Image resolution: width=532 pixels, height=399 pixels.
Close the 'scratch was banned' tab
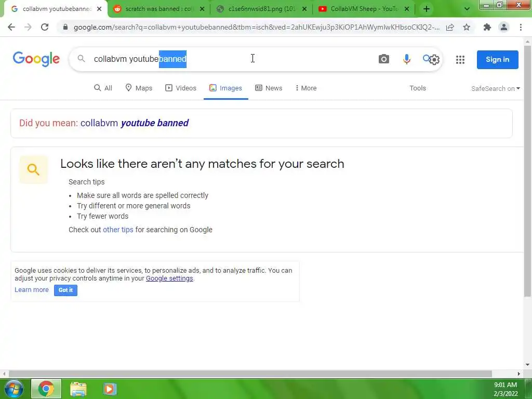tap(202, 9)
